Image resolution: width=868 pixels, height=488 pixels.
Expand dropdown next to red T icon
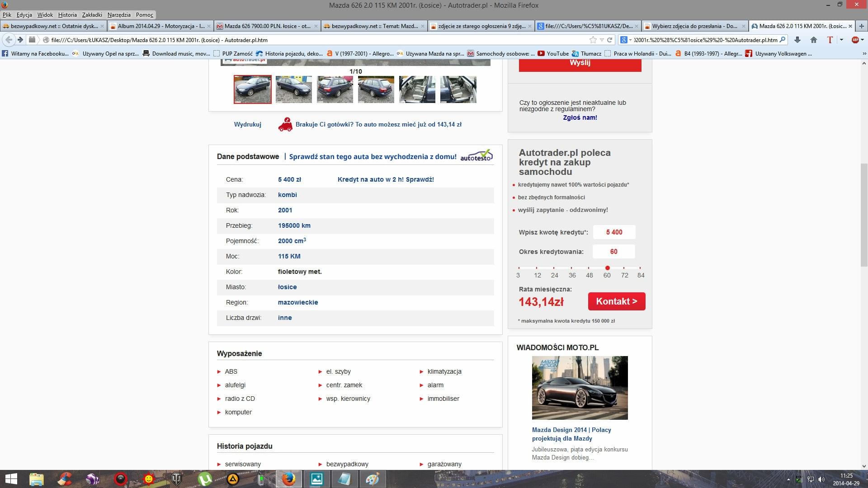tap(841, 40)
